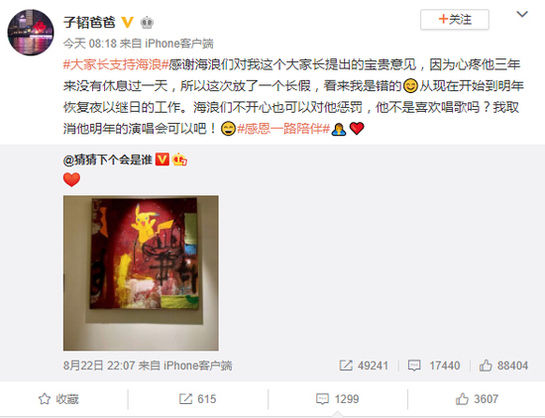Expand the post options chevron in the corner
545x418 pixels.
522,14
